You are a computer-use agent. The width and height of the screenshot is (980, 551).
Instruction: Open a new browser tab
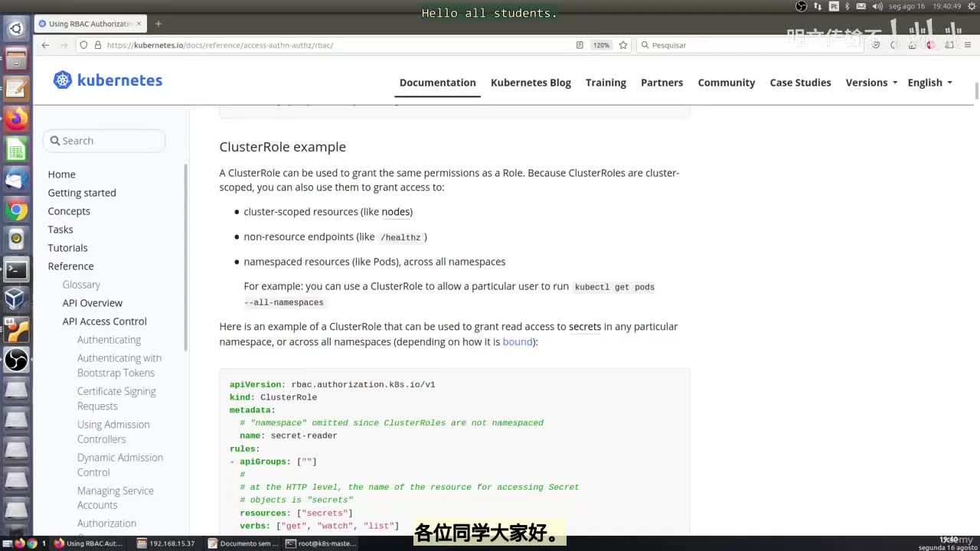tap(158, 24)
